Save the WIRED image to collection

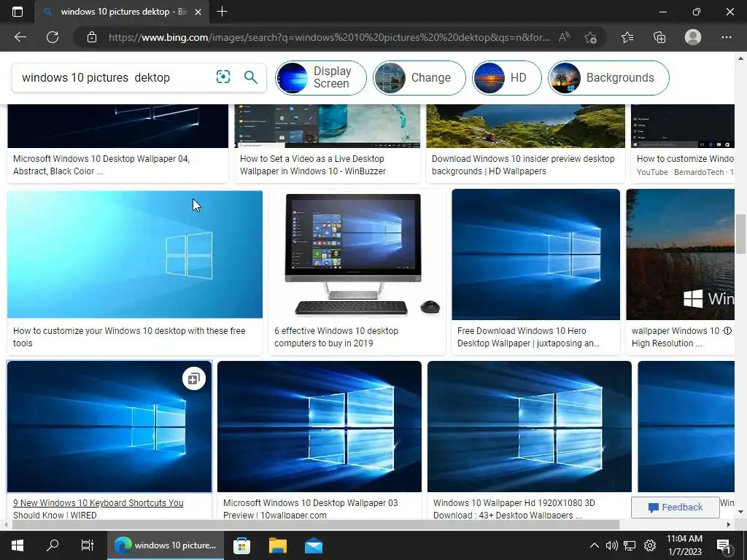(x=193, y=379)
